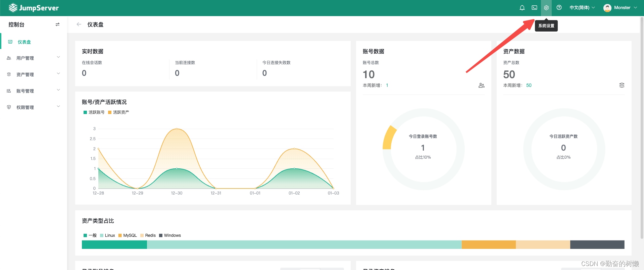This screenshot has width=644, height=270.
Task: Click the pale Redis bar segment
Action: pos(543,245)
